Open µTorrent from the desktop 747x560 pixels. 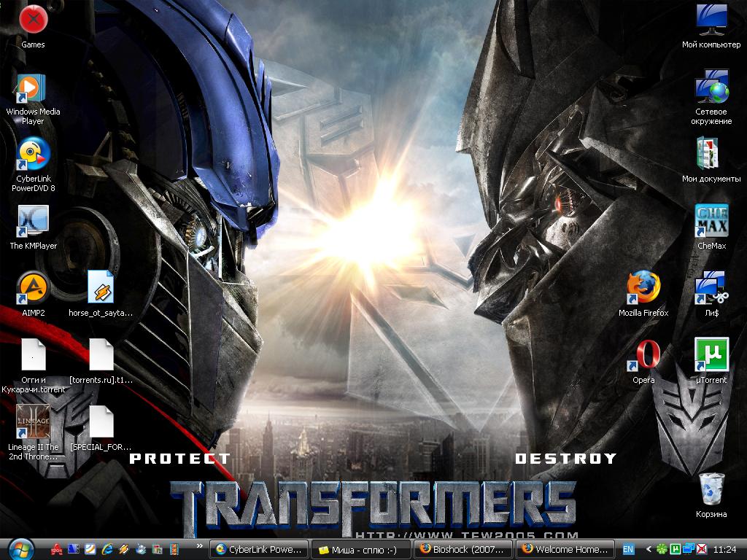711,355
